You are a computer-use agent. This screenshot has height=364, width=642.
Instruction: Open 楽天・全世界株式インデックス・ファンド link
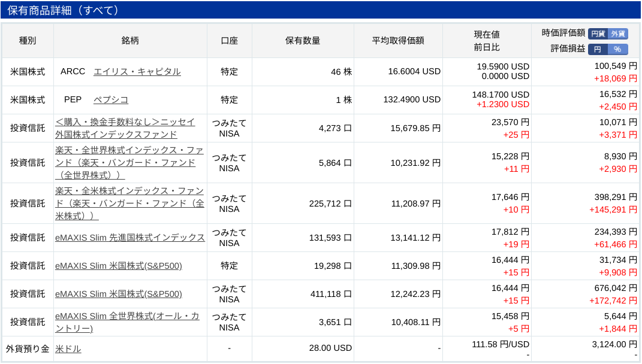(129, 163)
